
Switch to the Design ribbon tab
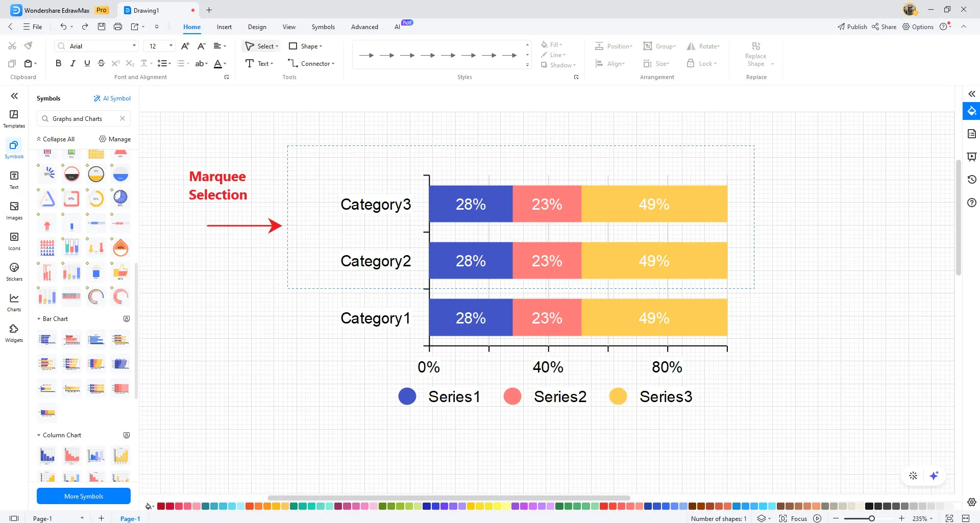257,27
